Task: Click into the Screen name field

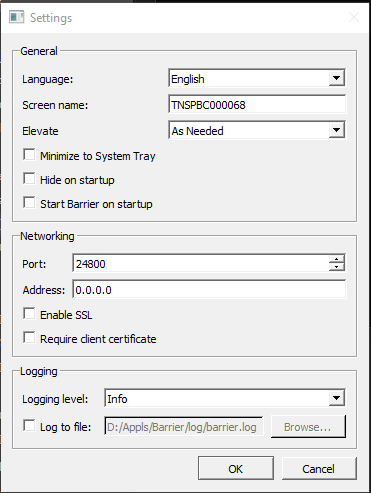Action: coord(257,105)
